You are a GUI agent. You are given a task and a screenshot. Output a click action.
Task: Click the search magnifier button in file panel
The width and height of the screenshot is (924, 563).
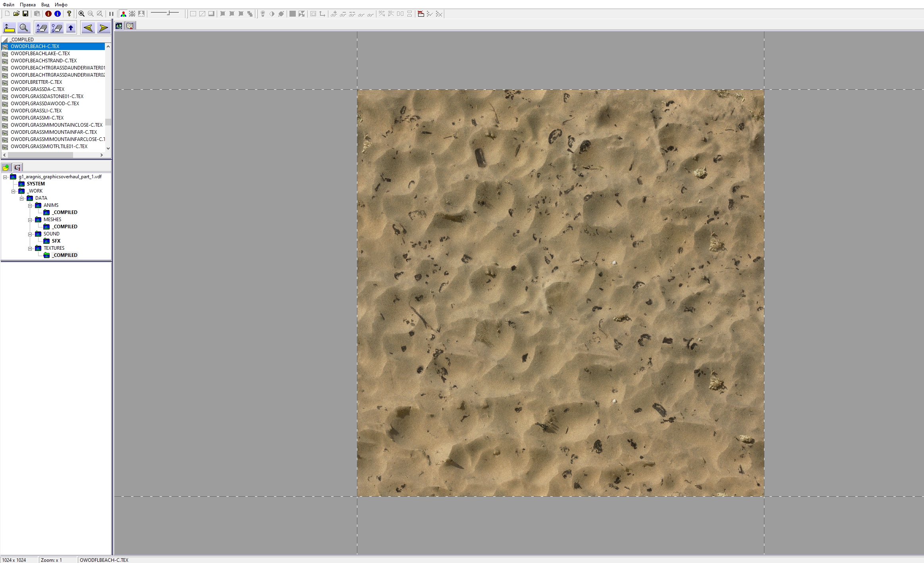pos(24,28)
